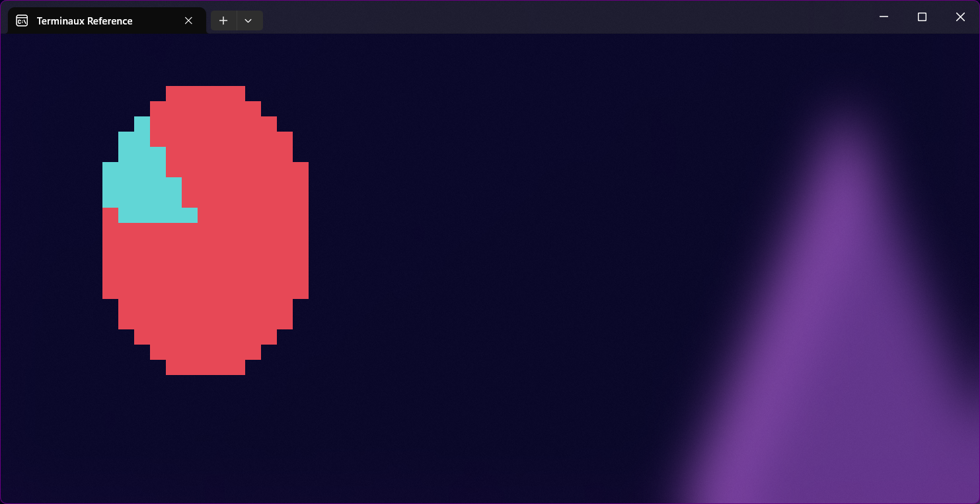The height and width of the screenshot is (504, 980).
Task: Select the Terminaux Reference tab title
Action: (85, 21)
